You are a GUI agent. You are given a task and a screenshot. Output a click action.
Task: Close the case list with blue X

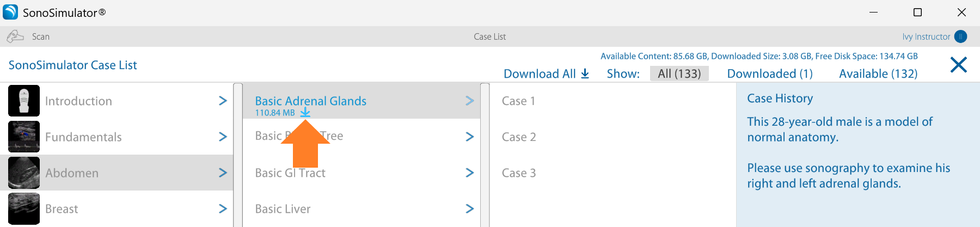pyautogui.click(x=958, y=65)
